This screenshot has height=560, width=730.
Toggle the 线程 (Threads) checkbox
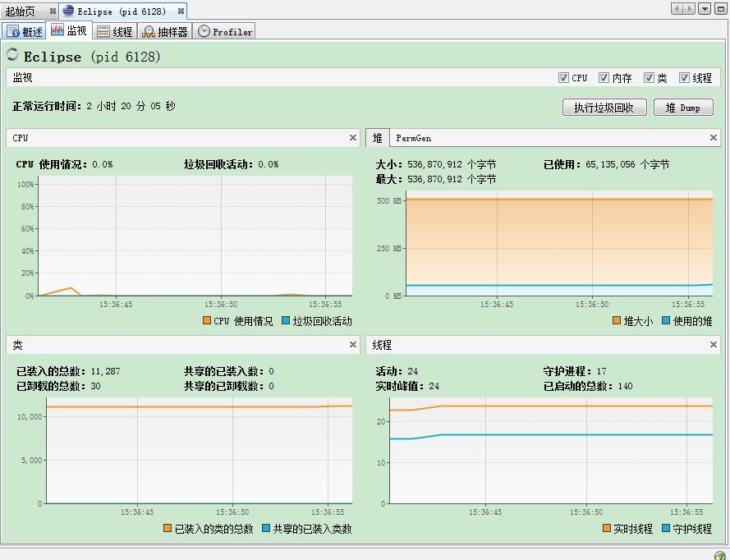coord(682,76)
